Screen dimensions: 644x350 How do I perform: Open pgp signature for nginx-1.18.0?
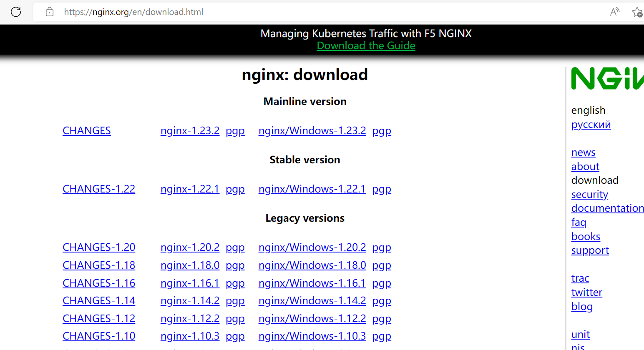tap(235, 265)
